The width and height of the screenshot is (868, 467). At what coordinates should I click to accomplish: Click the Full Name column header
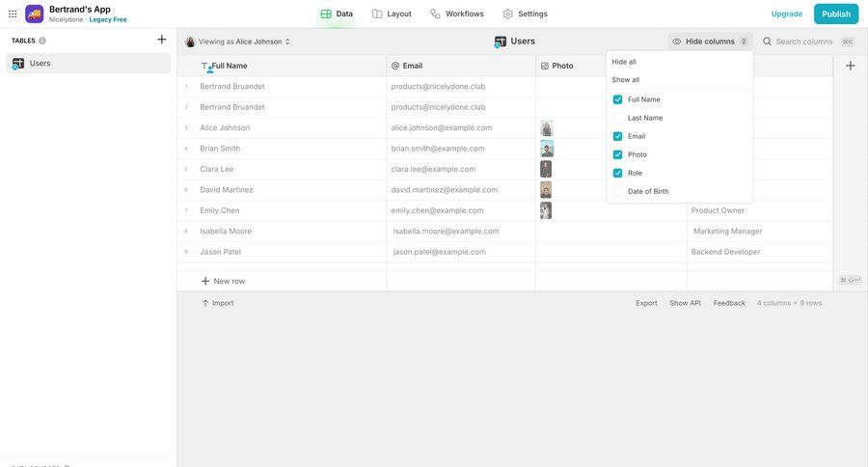(282, 66)
